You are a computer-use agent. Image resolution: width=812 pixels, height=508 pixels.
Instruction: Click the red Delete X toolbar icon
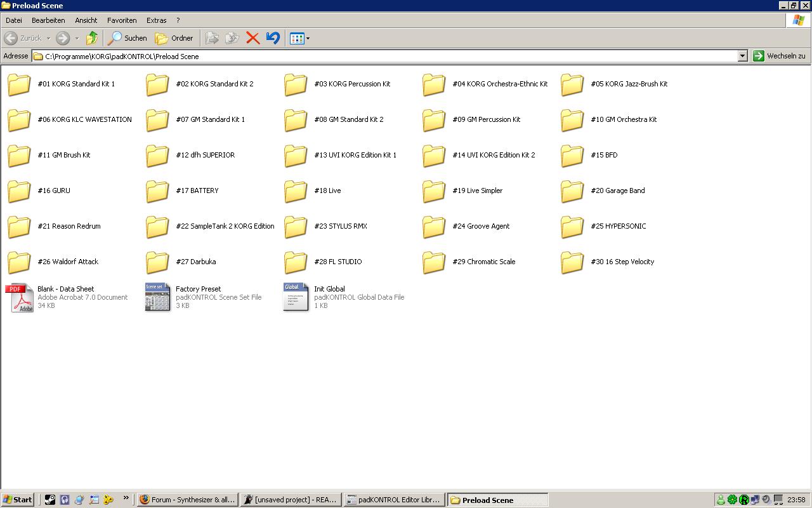[x=252, y=38]
